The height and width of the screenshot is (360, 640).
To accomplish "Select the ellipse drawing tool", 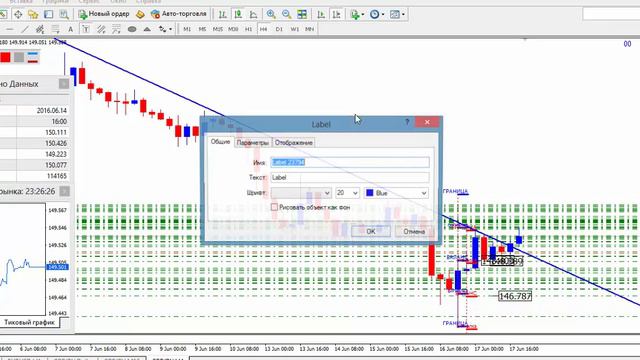I will pyautogui.click(x=131, y=29).
